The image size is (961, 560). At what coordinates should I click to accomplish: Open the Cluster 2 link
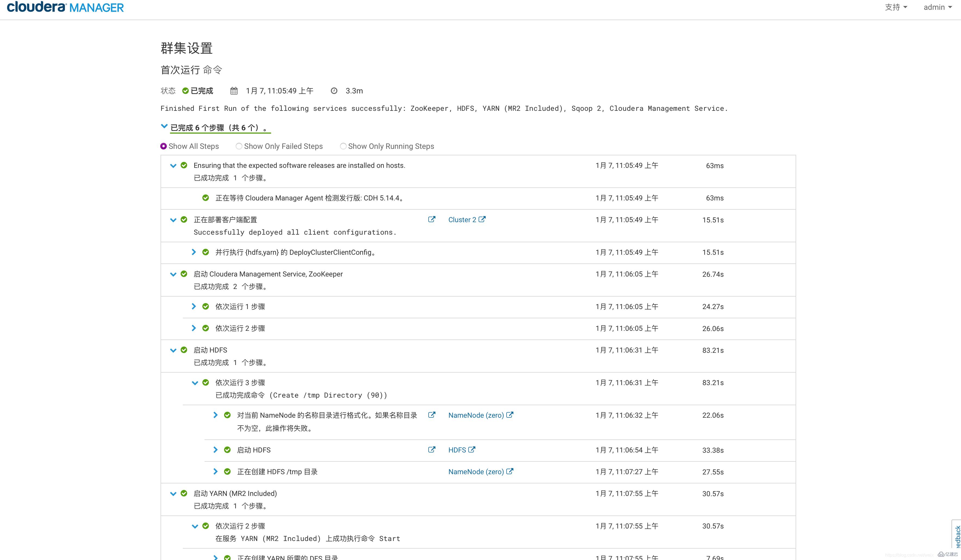(462, 220)
